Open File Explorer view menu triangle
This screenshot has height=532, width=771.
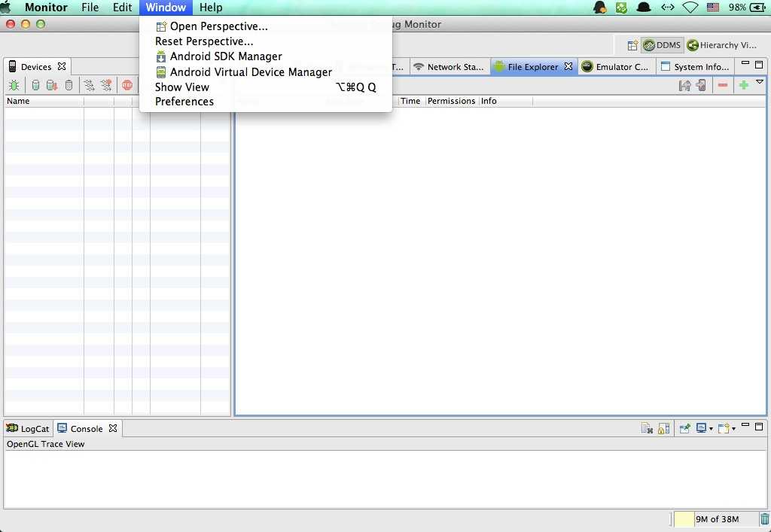coord(760,81)
